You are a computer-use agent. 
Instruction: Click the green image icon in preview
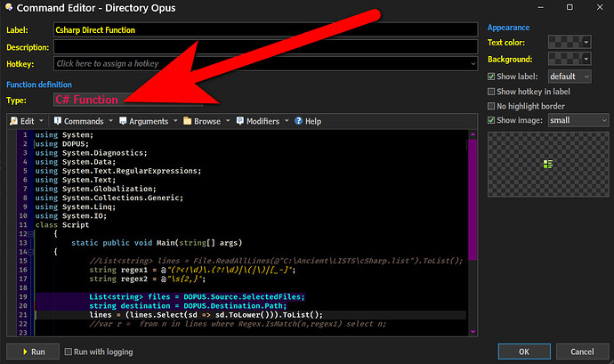[x=548, y=164]
